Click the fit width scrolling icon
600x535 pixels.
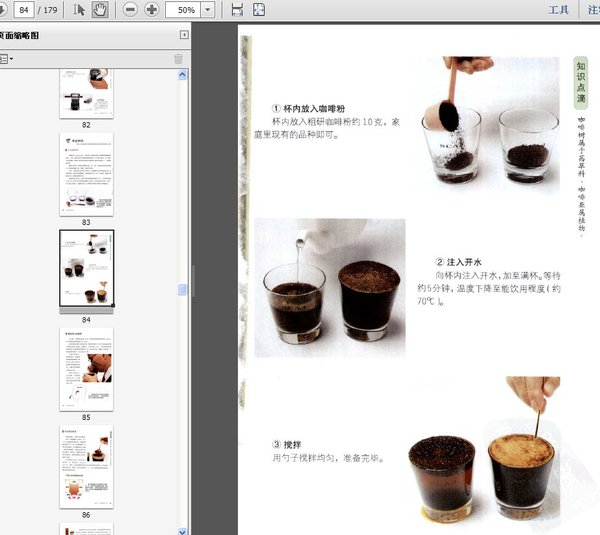237,10
